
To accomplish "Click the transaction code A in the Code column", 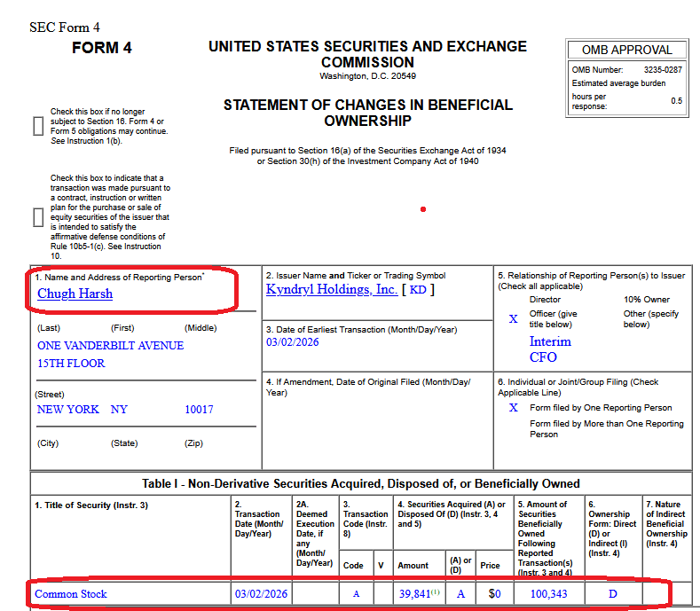I will pos(356,594).
